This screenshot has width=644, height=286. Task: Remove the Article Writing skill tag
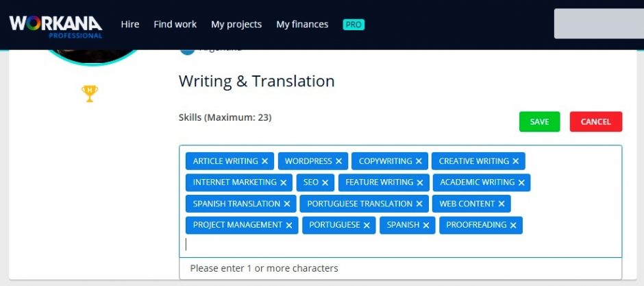click(265, 162)
